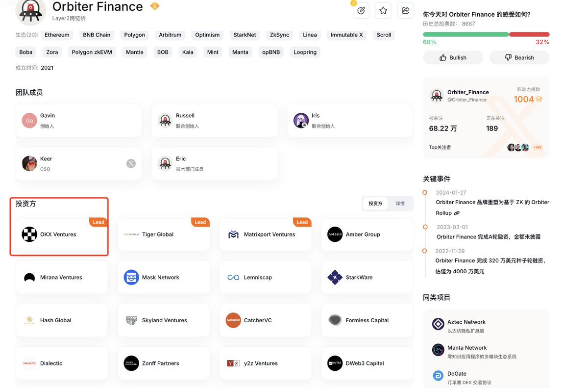The height and width of the screenshot is (388, 588).
Task: Open the OKX Ventures checkered logo
Action: [x=29, y=234]
